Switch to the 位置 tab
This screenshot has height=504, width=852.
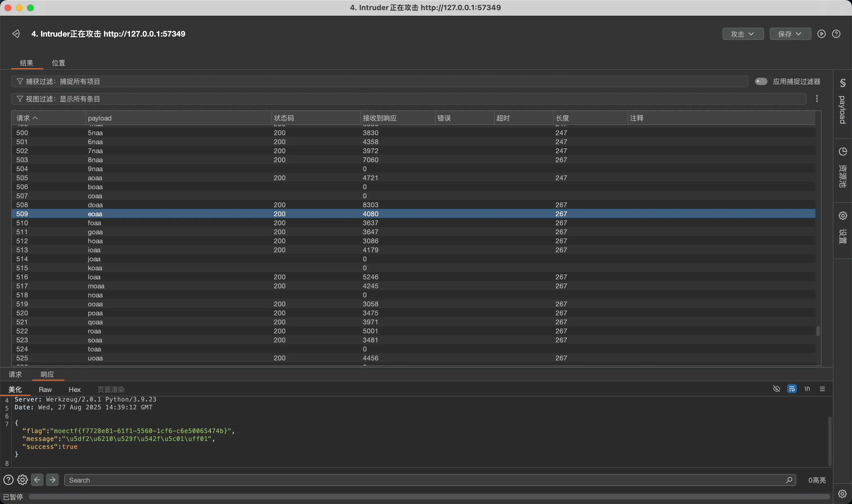[x=58, y=63]
